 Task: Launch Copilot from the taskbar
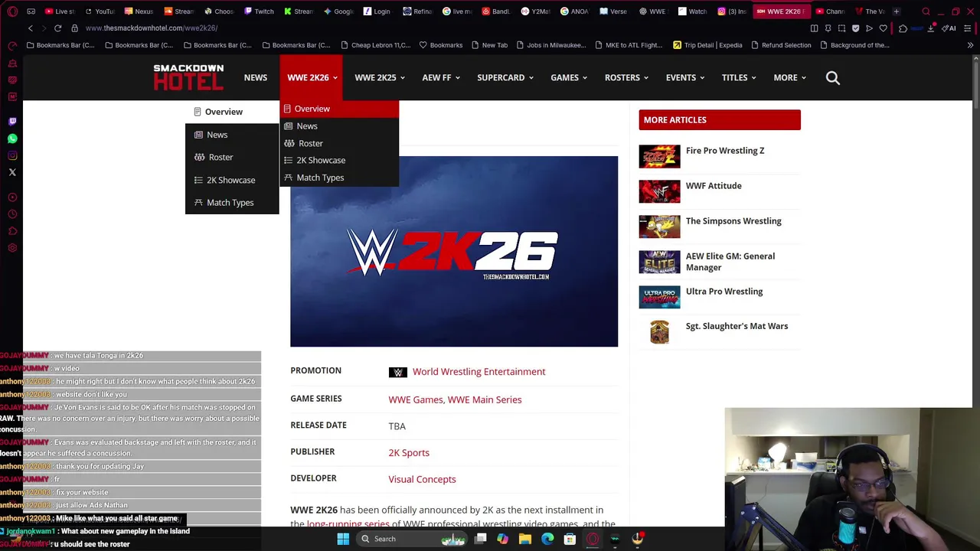coord(502,539)
